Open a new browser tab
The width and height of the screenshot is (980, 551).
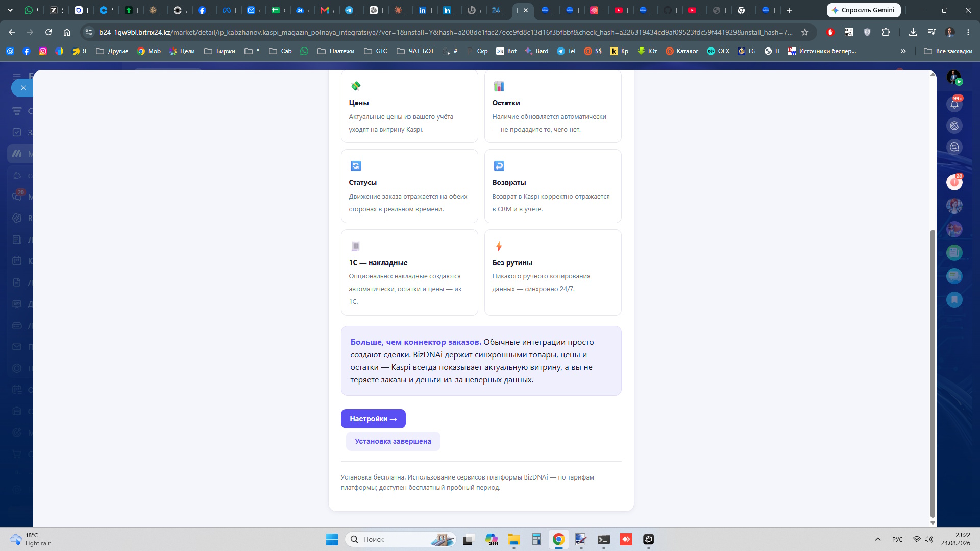[789, 10]
